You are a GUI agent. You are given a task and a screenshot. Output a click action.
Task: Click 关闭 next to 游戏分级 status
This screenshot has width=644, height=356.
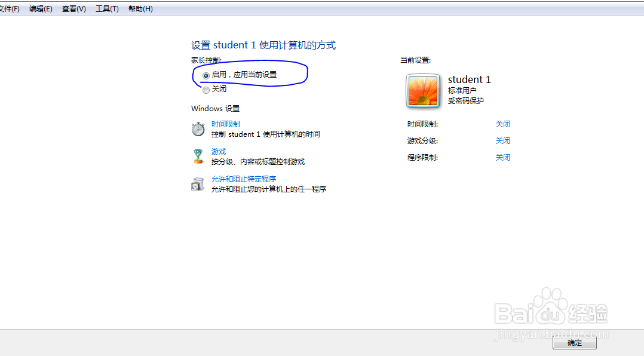coord(503,140)
